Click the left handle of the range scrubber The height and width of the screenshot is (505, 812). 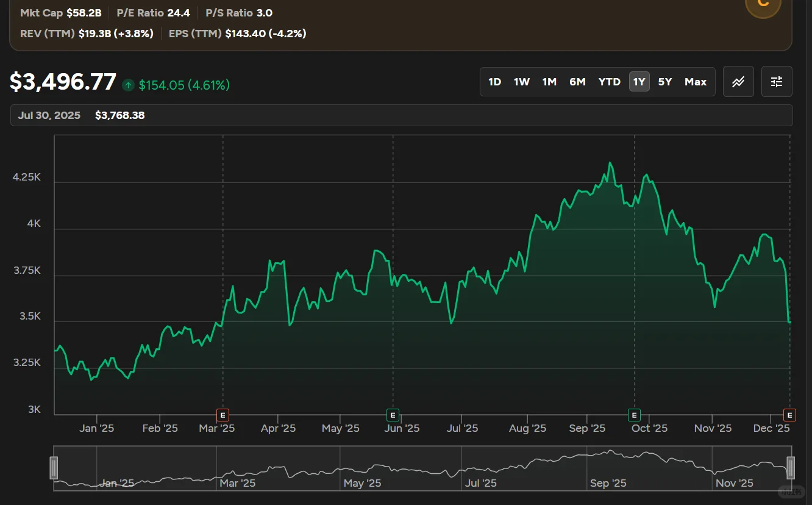tap(54, 467)
